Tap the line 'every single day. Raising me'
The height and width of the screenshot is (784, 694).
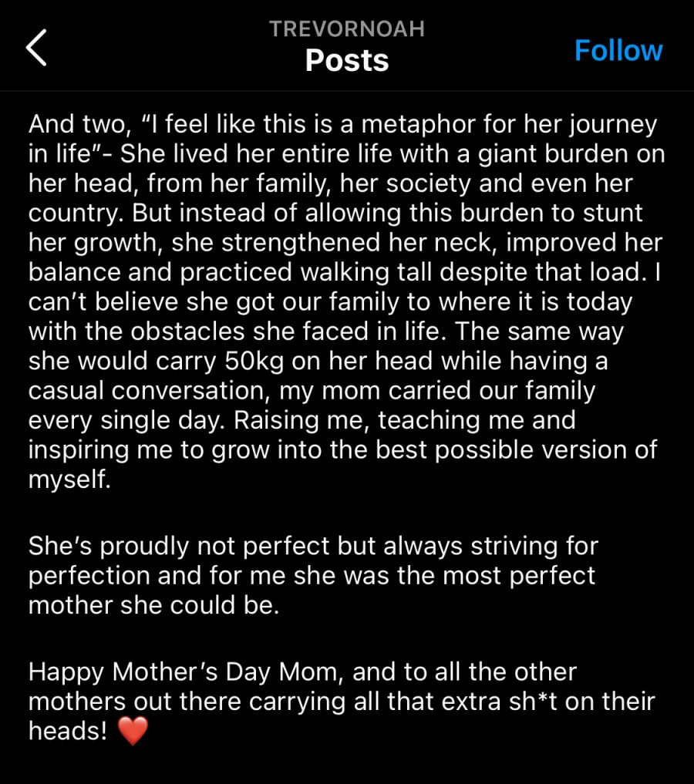tap(302, 420)
